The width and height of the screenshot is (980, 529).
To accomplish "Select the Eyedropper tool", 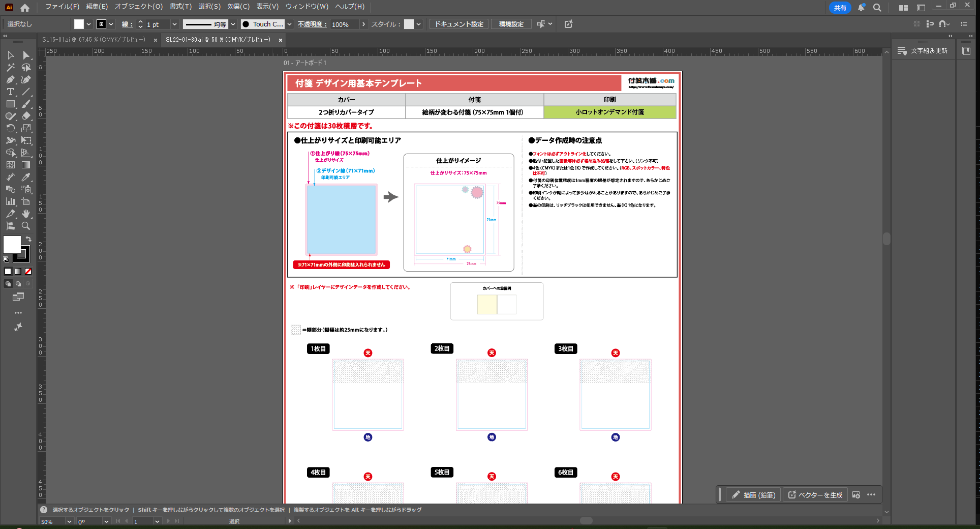I will pos(26,177).
